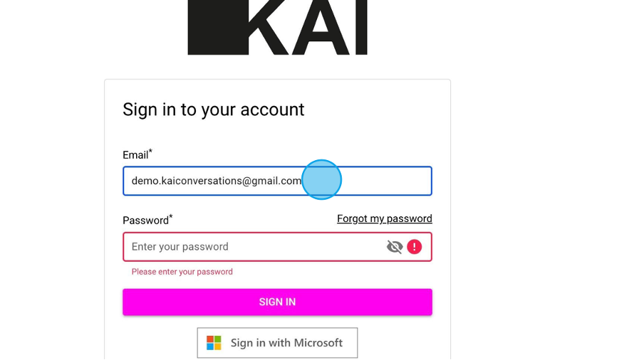Click the demo.kaiconversations@gmail.com text

tap(217, 181)
